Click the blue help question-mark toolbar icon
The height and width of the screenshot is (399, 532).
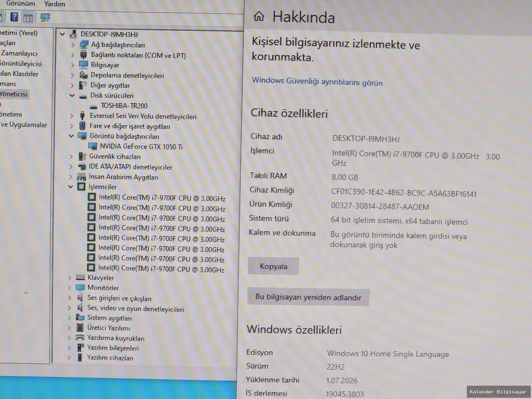tap(14, 17)
